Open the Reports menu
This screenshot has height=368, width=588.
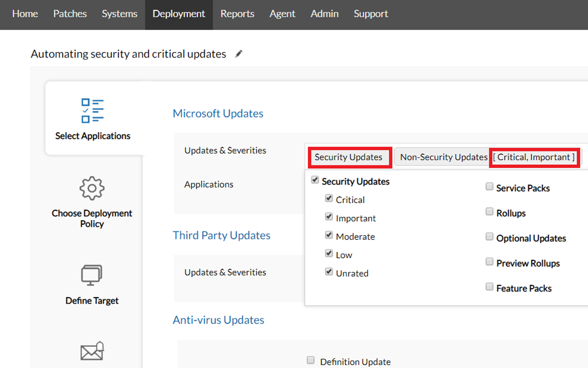pos(237,14)
